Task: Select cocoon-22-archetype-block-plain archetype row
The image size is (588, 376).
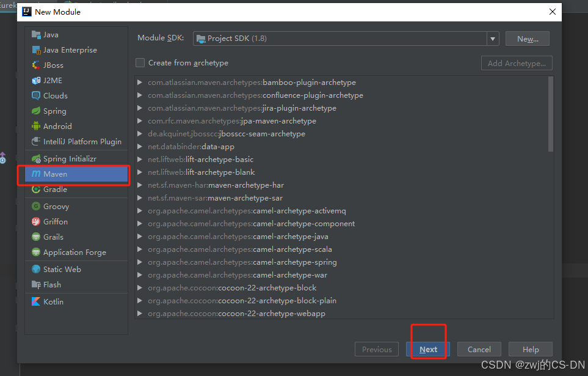Action: [x=341, y=301]
